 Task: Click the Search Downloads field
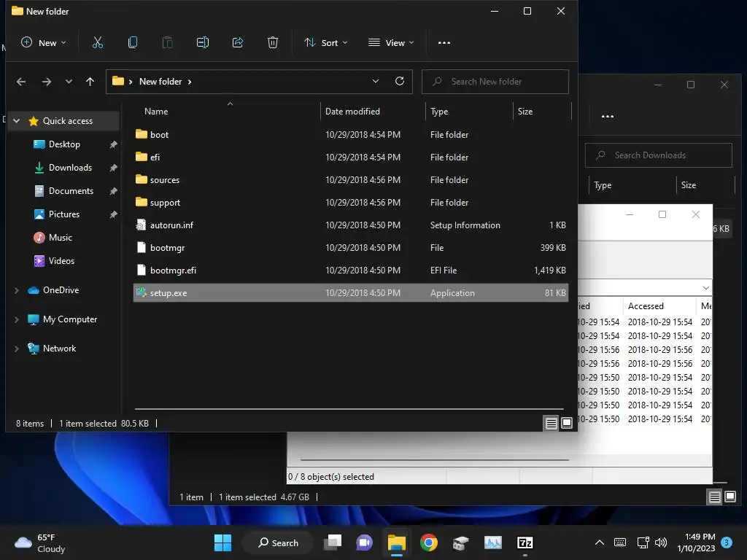[659, 155]
